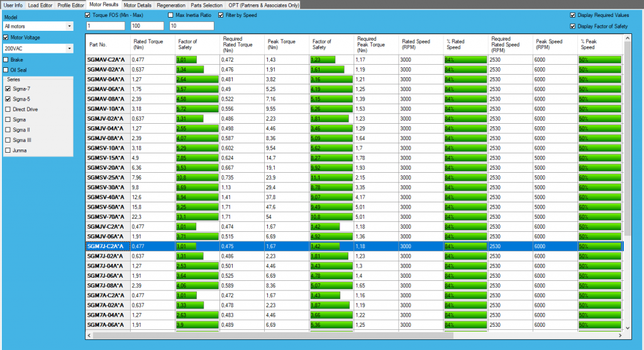Click the horizontal scrollbar thumb

(x=273, y=335)
